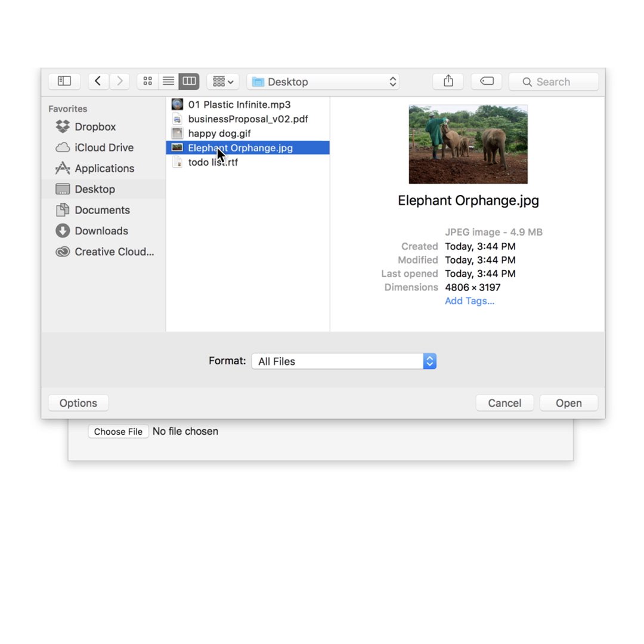Select Elephant Orphange.jpg in file list
The width and height of the screenshot is (644, 644).
247,148
